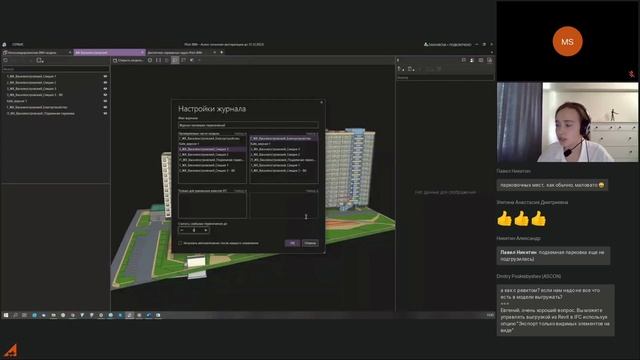Viewport: 640px width, 360px height.
Task: Select highlighted Секция 3 in the left dialog list
Action: tap(212, 149)
